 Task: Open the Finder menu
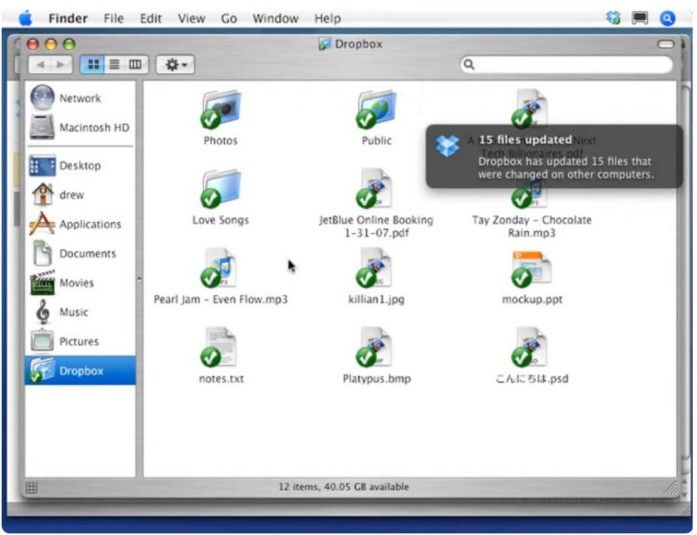click(68, 19)
